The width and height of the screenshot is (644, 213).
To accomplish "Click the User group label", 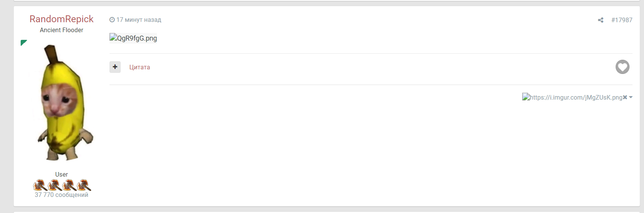I will tap(61, 175).
